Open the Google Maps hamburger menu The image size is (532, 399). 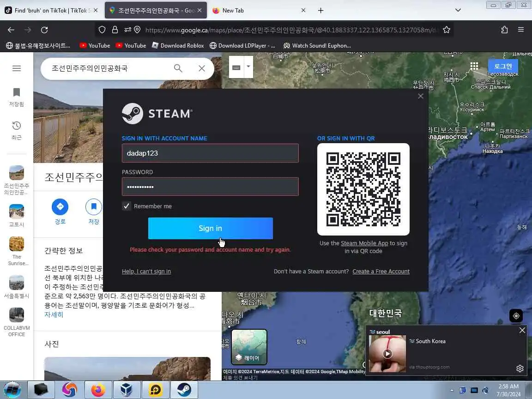point(16,68)
